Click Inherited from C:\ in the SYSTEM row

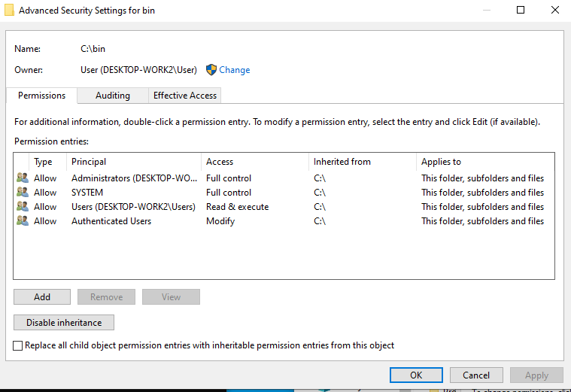[x=320, y=193]
